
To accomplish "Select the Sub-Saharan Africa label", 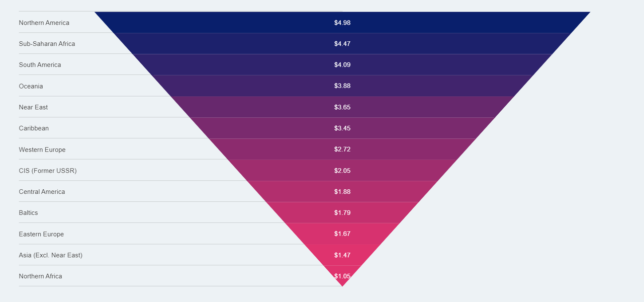I will (x=47, y=44).
